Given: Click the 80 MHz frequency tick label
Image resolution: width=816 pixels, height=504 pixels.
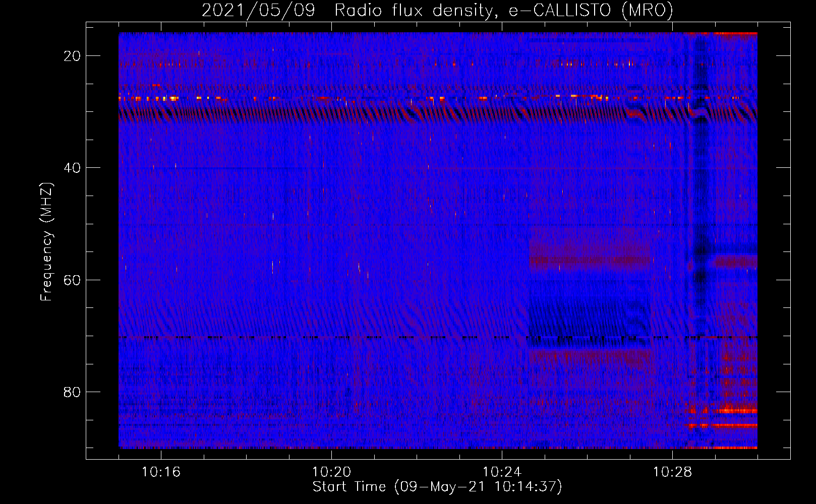Looking at the screenshot, I should pos(73,392).
